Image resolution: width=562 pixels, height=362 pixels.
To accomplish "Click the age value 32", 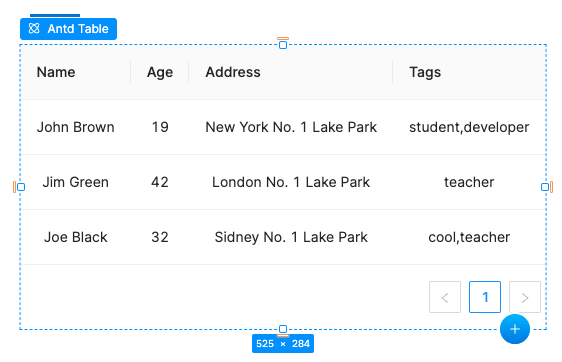I will 160,237.
